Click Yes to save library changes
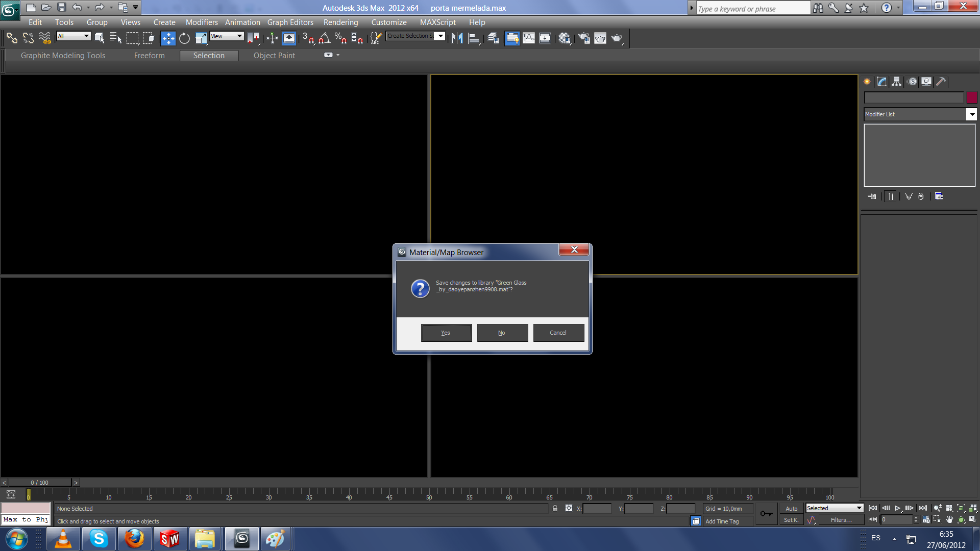Image resolution: width=980 pixels, height=551 pixels. click(446, 333)
